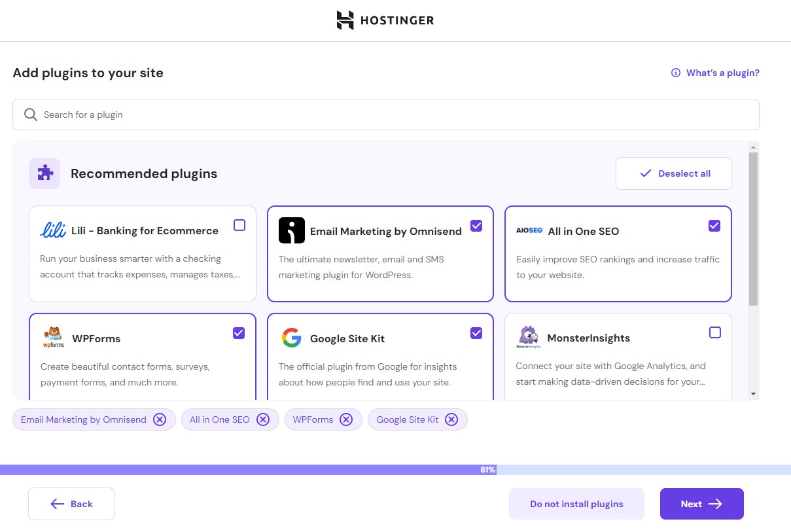Click the WPForms bear mascot icon
Screen dimensions: 791x532
(x=54, y=338)
